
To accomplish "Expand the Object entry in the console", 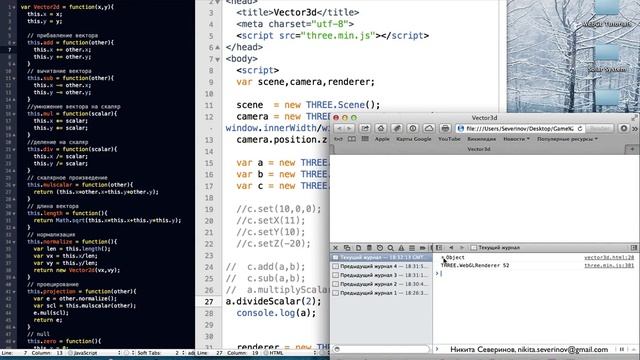I will pyautogui.click(x=443, y=258).
